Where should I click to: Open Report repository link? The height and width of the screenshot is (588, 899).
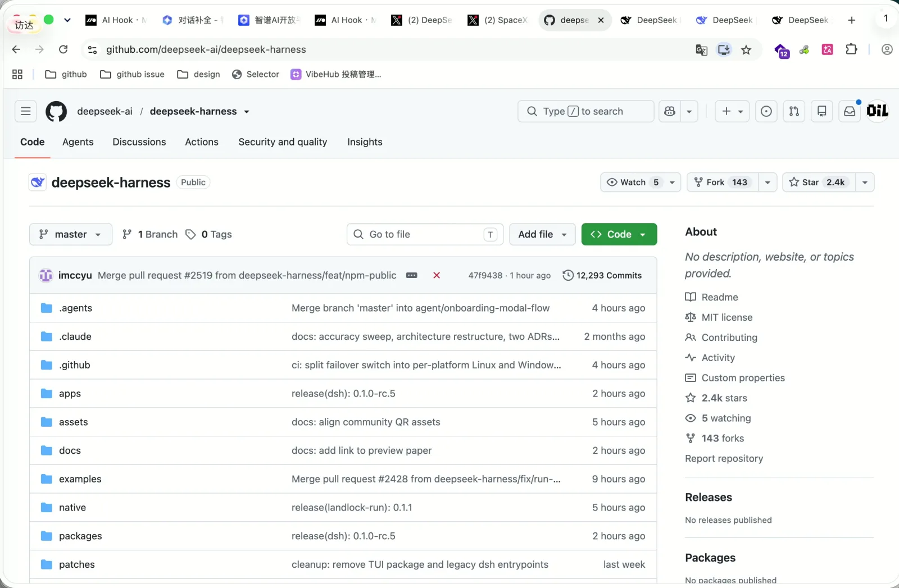click(724, 458)
